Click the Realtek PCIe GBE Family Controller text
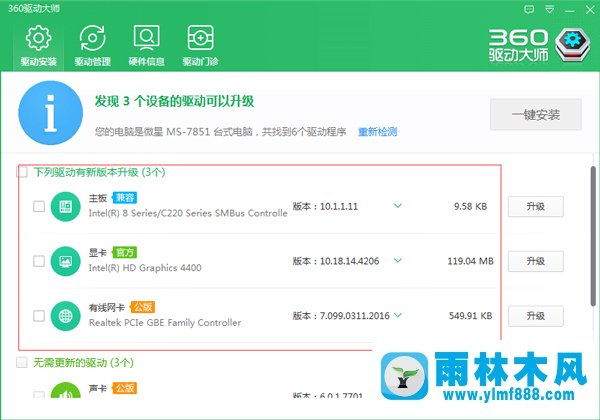This screenshot has width=600, height=420. coord(165,322)
